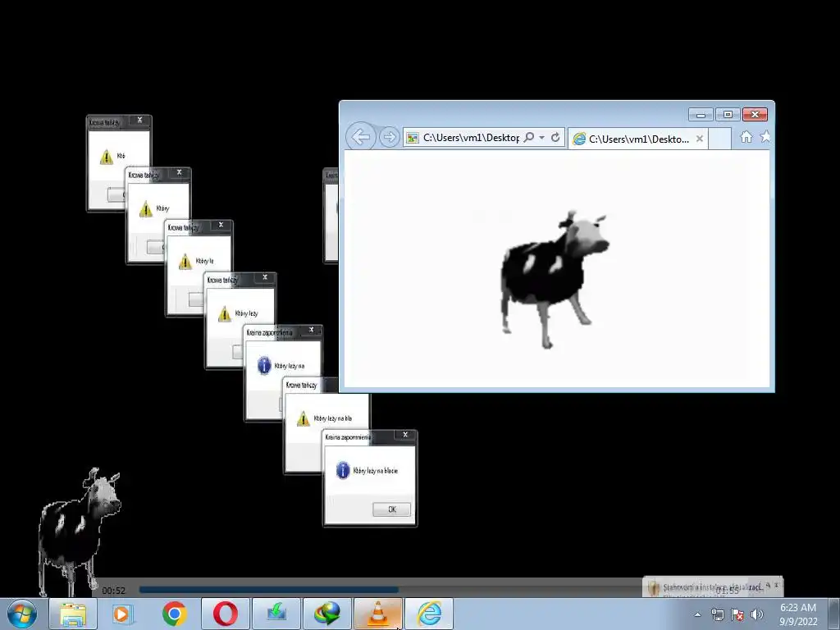Refresh the page in Internet Explorer
Viewport: 840px width, 630px height.
point(555,138)
